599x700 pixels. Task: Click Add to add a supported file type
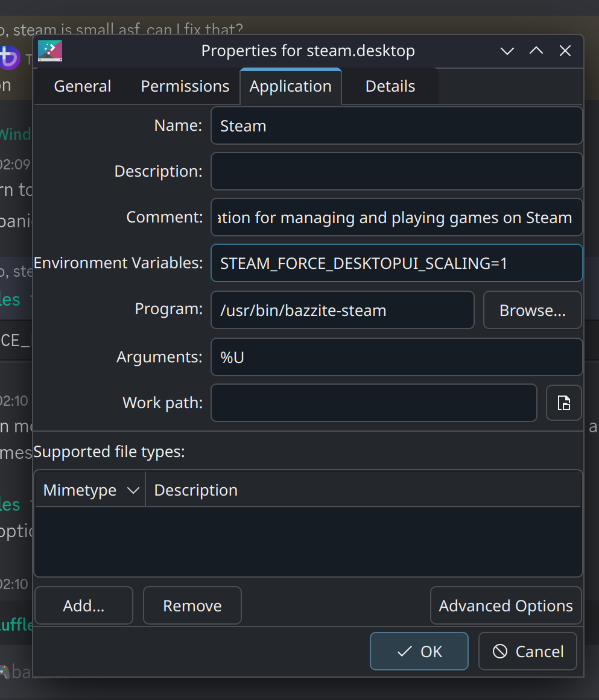[83, 605]
